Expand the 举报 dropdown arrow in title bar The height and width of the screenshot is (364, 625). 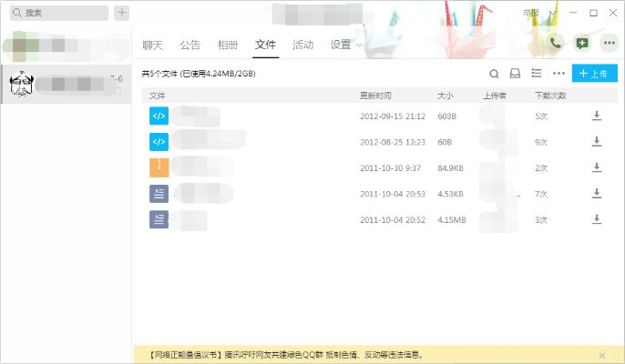point(553,13)
